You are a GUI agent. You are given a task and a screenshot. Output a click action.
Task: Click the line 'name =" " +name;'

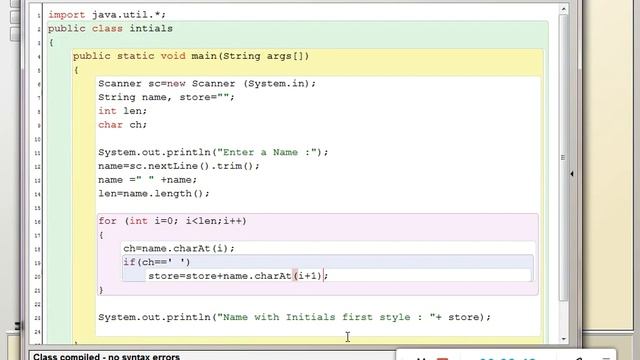point(147,180)
